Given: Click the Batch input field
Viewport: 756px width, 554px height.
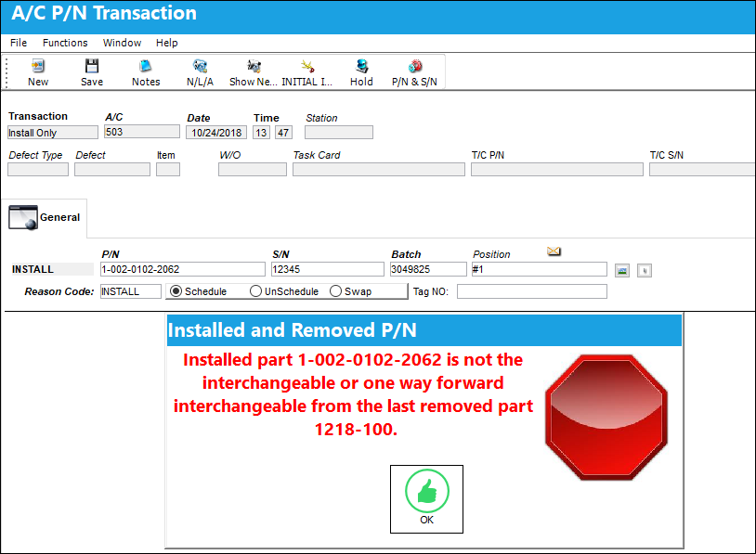Looking at the screenshot, I should (x=429, y=269).
